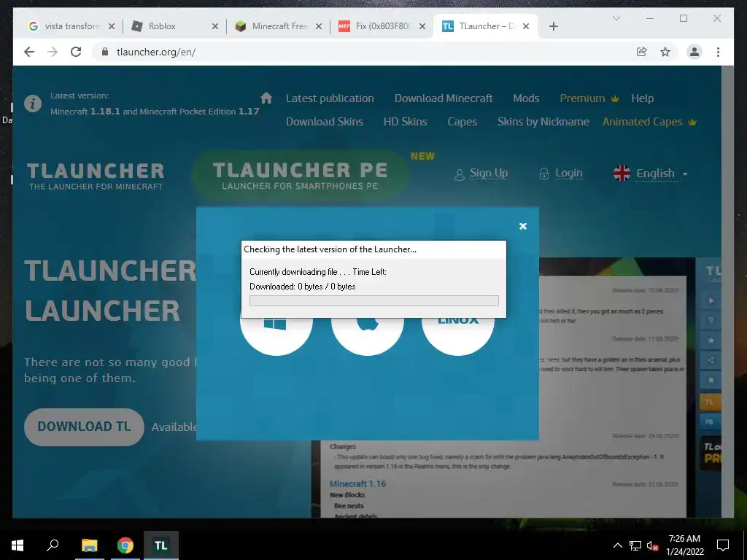Click the orange TL sidebar button in preview
The image size is (747, 560).
(709, 402)
